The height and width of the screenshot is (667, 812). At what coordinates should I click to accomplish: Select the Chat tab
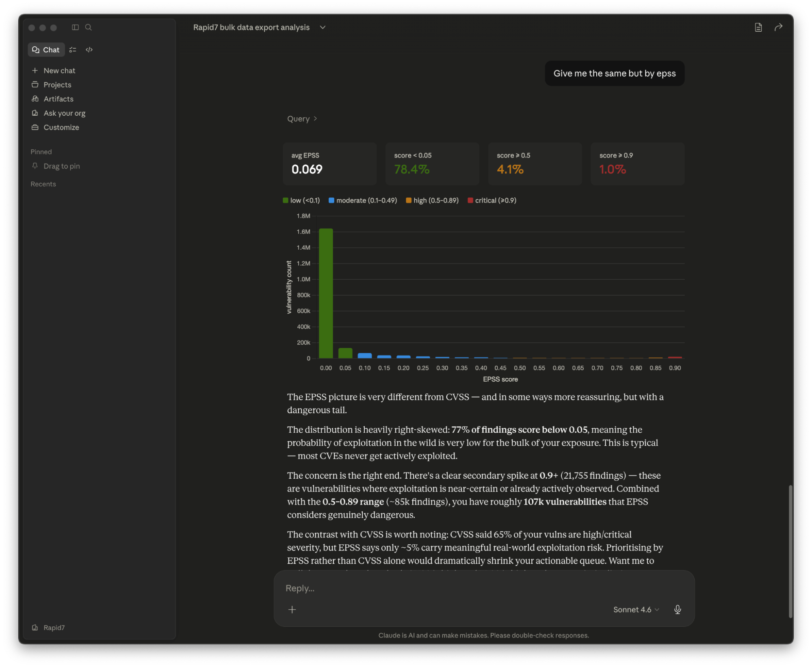(46, 50)
